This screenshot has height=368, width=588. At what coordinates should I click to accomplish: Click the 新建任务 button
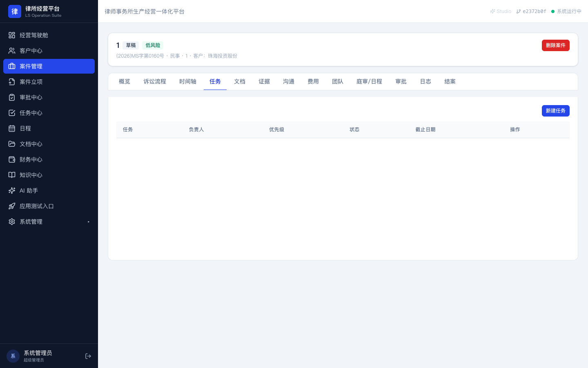[556, 111]
